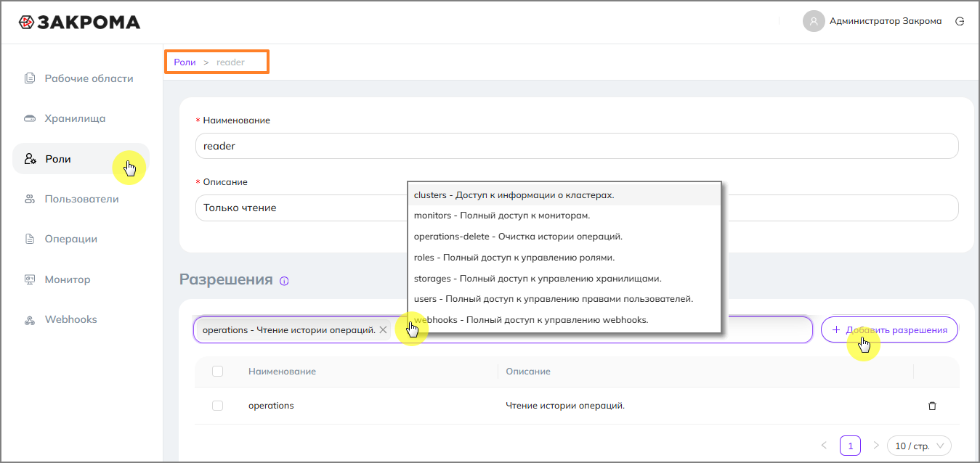This screenshot has width=980, height=463.
Task: Delete the operations permission via trash icon
Action: click(933, 406)
